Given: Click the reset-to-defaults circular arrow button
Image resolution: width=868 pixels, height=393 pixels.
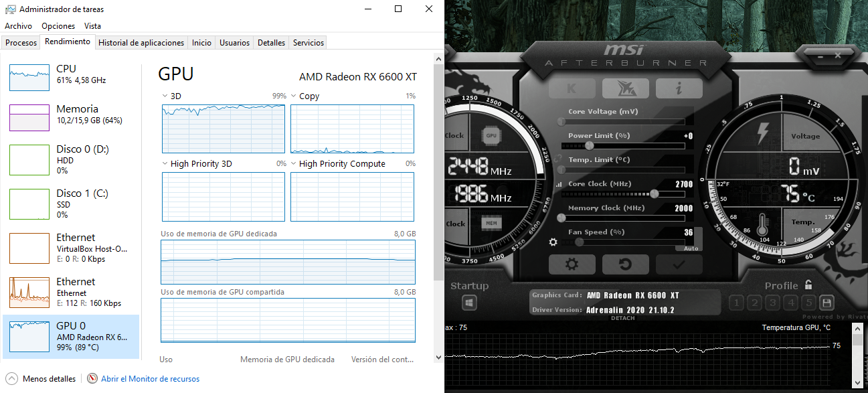Looking at the screenshot, I should [625, 264].
